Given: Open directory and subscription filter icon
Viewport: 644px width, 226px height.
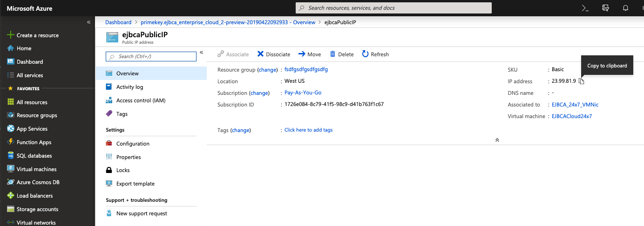Looking at the screenshot, I should coord(605,8).
